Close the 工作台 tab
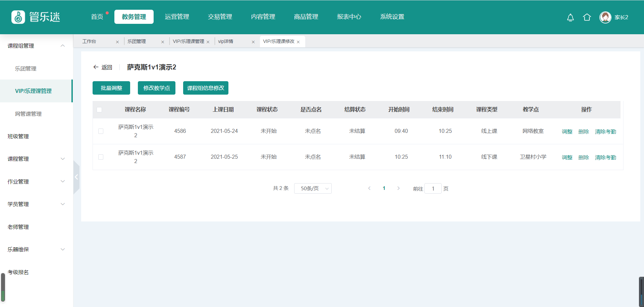This screenshot has width=644, height=307. 117,42
